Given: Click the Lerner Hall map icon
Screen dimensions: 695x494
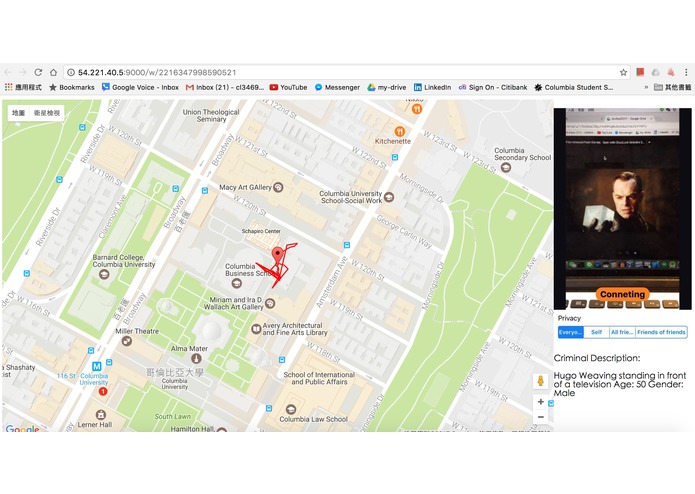Looking at the screenshot, I should click(101, 415).
